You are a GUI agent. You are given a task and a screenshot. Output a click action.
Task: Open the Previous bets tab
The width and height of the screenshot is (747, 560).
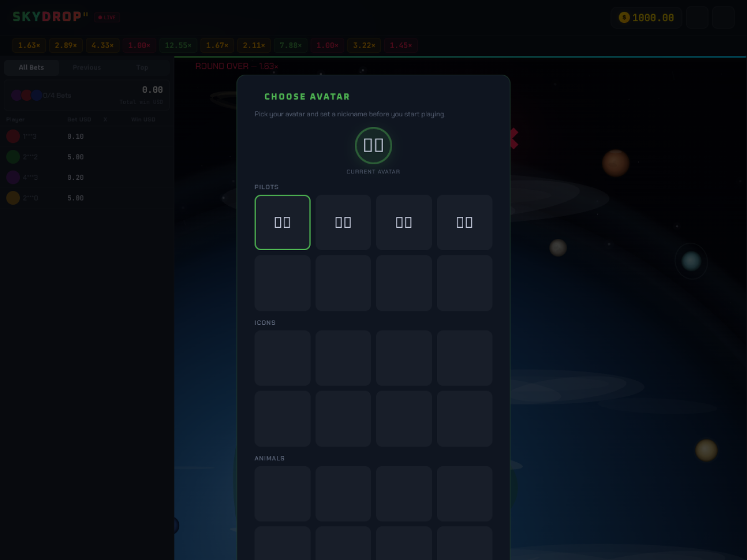[87, 68]
